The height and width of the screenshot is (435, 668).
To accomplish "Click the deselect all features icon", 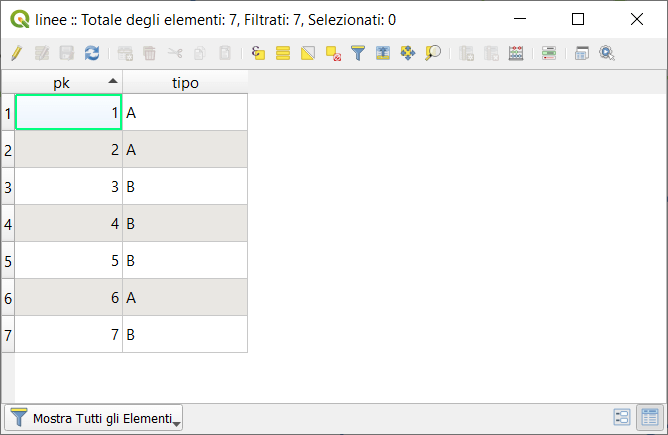I will click(x=333, y=53).
